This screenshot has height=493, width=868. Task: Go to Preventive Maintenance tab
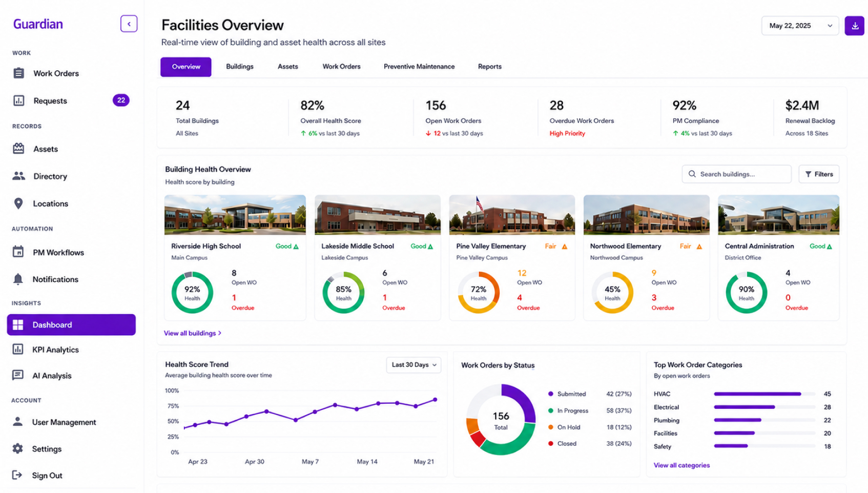pyautogui.click(x=419, y=67)
